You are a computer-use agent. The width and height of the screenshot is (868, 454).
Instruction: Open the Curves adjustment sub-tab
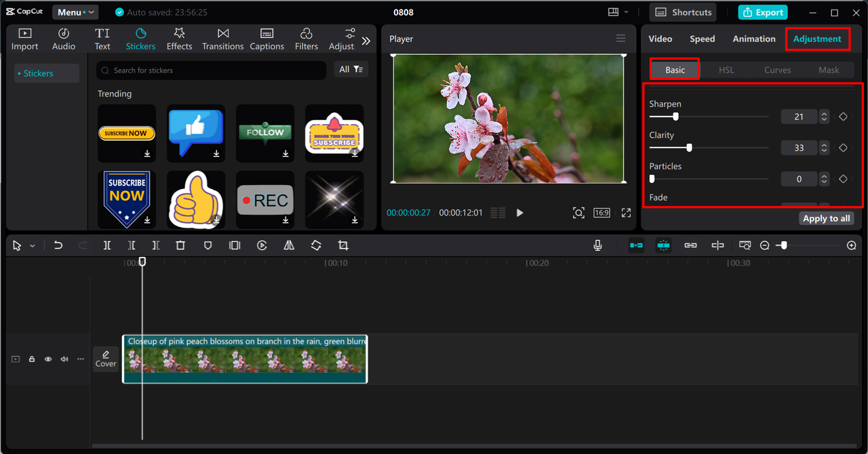777,70
